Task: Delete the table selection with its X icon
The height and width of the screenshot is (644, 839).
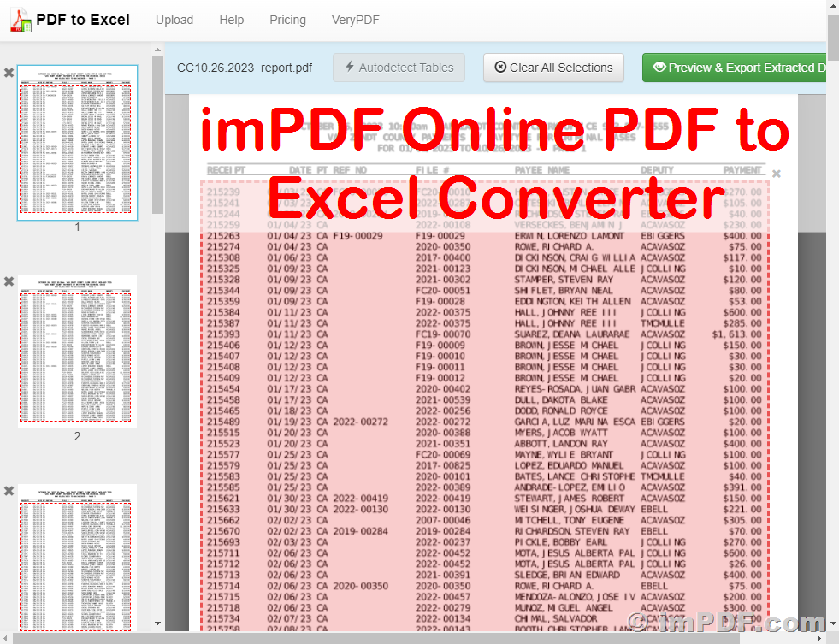Action: (777, 174)
